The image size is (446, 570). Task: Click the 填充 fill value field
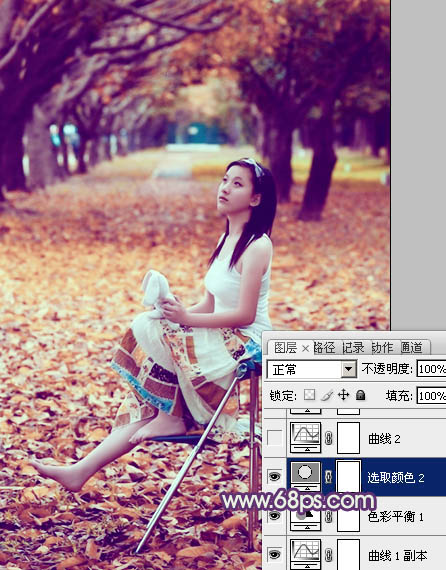[x=431, y=396]
